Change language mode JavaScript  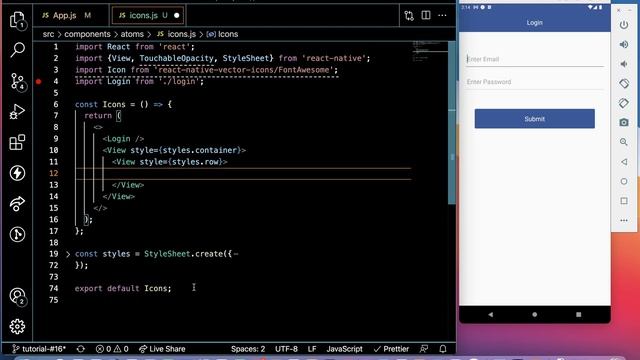click(x=344, y=349)
